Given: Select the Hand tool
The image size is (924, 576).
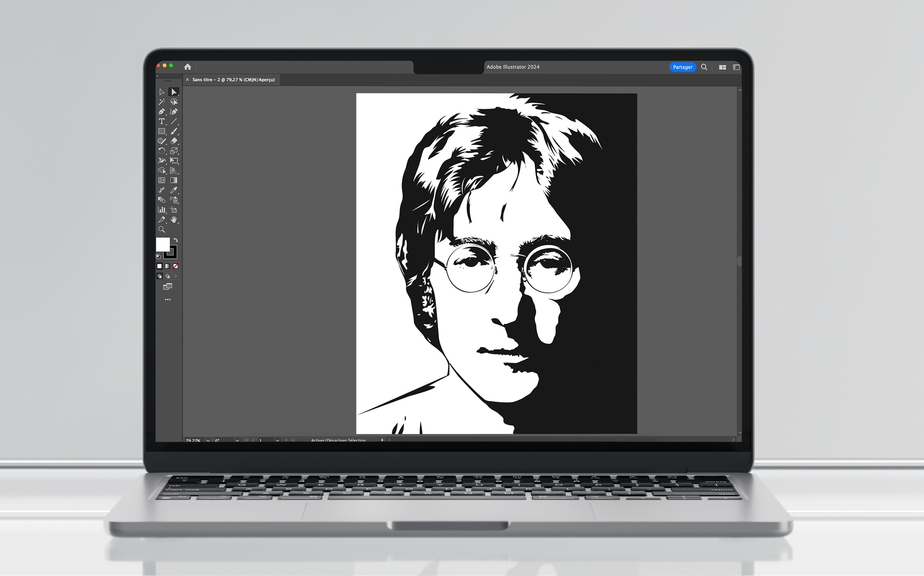Looking at the screenshot, I should (x=174, y=220).
